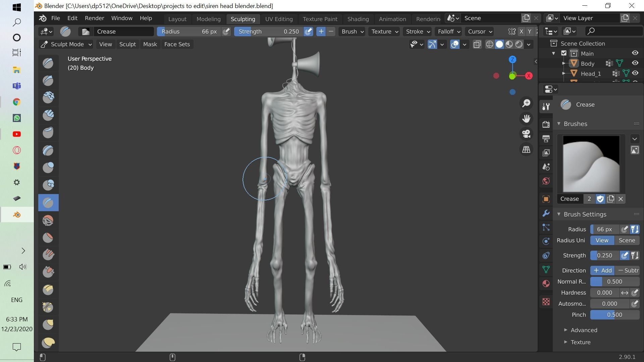
Task: Open Texture properties checker tab
Action: click(546, 302)
